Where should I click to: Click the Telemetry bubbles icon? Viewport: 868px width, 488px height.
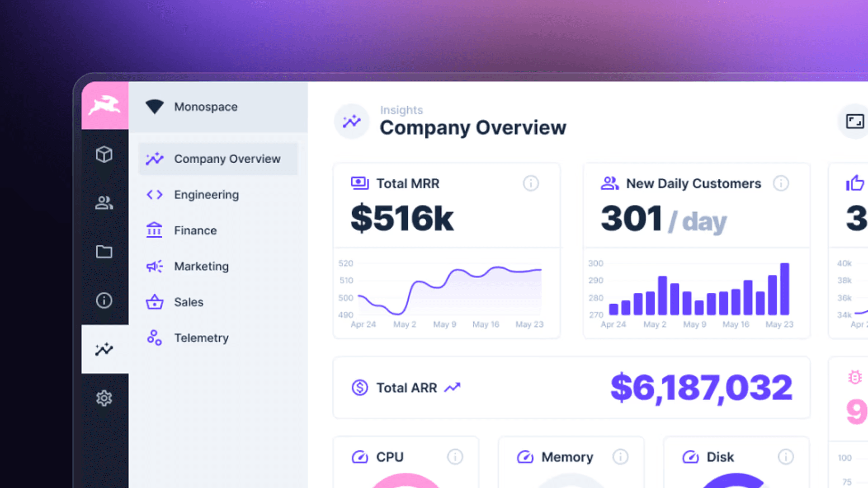(154, 338)
